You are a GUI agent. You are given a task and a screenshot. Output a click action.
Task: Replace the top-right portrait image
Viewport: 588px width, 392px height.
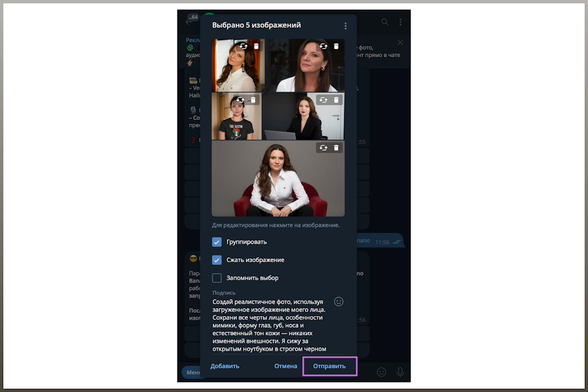click(323, 46)
